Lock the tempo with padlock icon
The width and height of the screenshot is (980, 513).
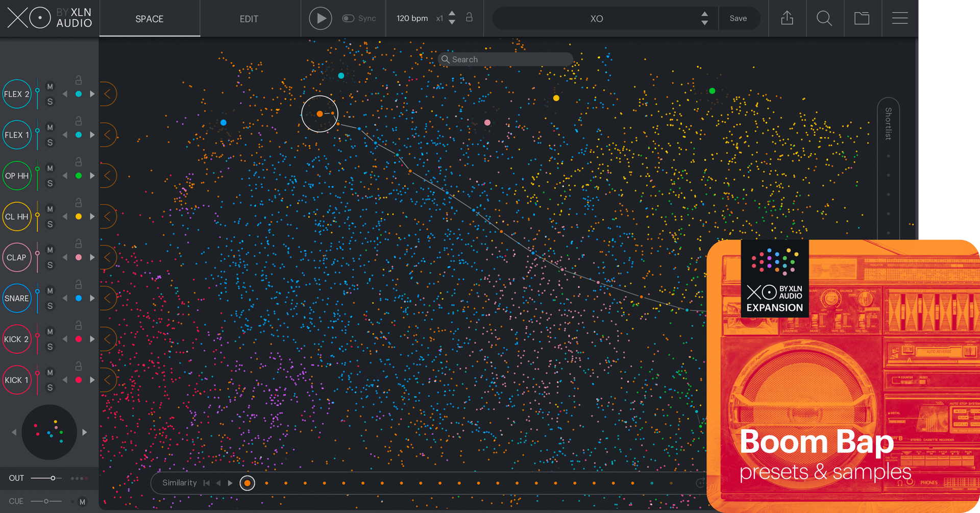click(469, 18)
